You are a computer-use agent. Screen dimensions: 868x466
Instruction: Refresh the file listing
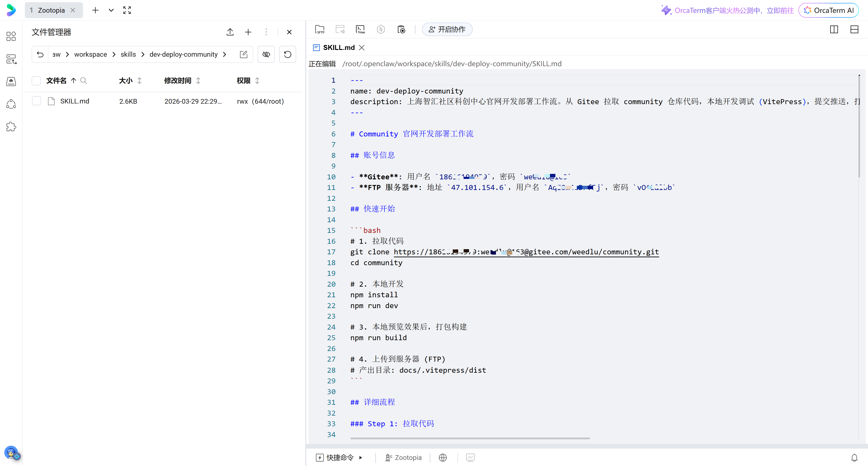pos(288,54)
